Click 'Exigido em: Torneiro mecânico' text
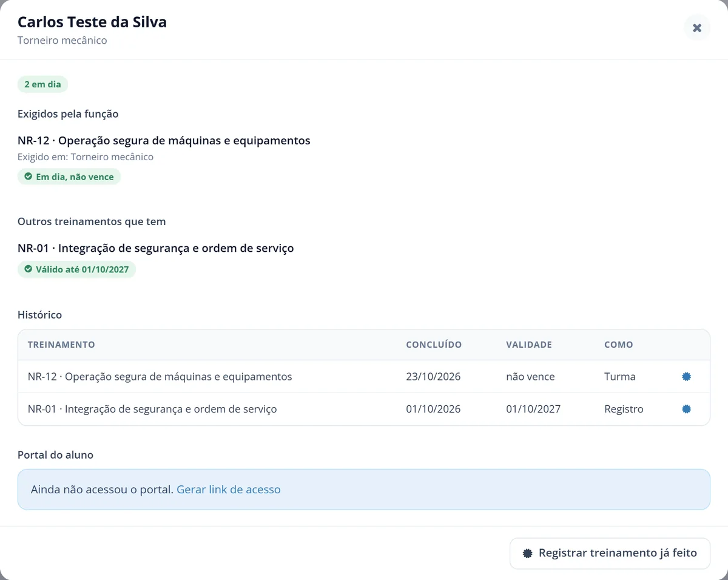This screenshot has width=728, height=580. click(x=86, y=157)
